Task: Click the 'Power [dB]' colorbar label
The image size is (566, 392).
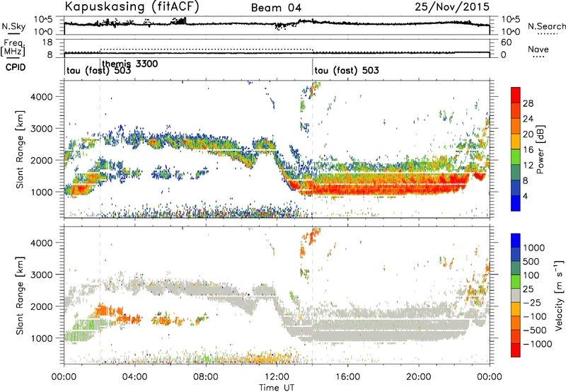Action: 540,149
